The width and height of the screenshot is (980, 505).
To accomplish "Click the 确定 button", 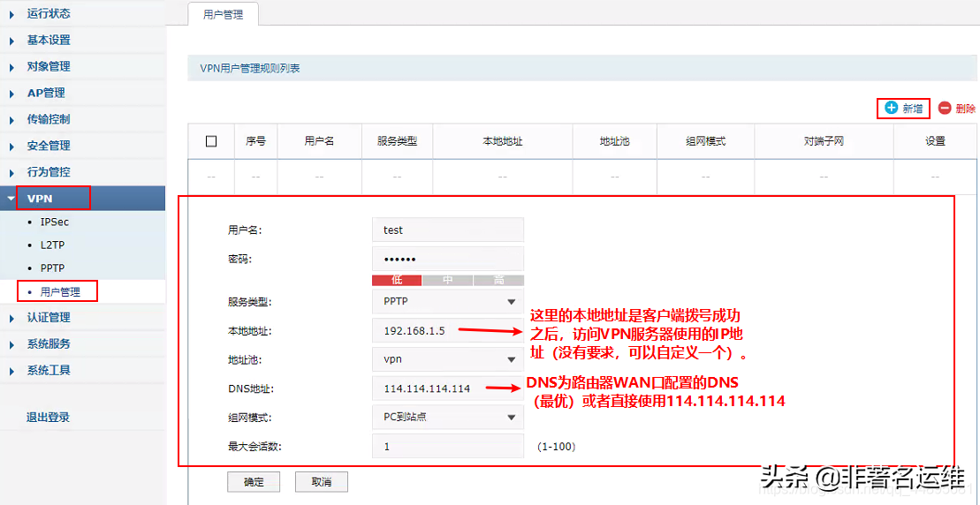I will click(x=254, y=482).
